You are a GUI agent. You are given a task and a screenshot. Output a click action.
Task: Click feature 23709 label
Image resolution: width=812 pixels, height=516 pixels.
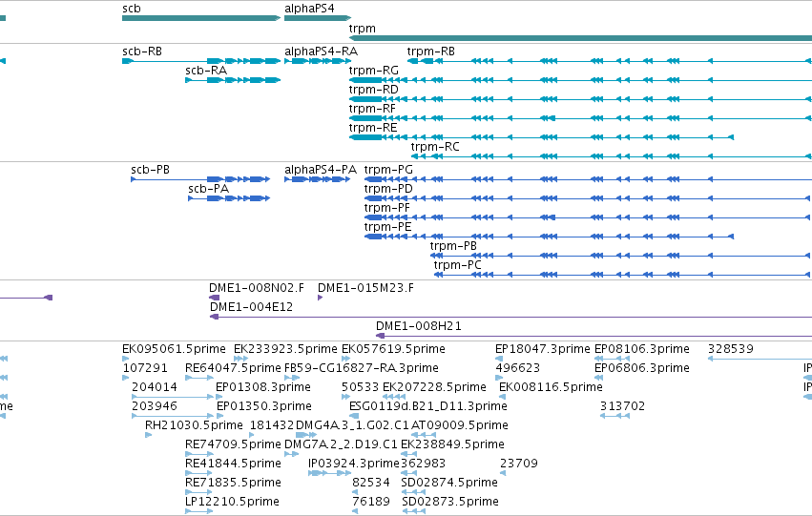point(519,464)
